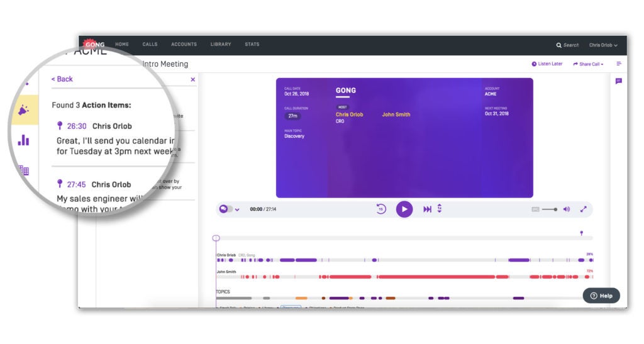This screenshot has height=344, width=644.
Task: Click the pin icon beside 27:45
Action: click(x=60, y=184)
